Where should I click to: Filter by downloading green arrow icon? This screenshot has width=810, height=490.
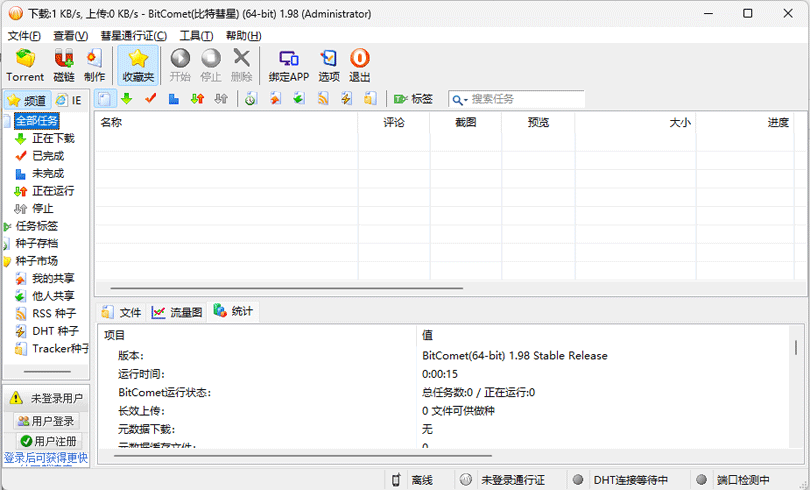click(x=127, y=99)
